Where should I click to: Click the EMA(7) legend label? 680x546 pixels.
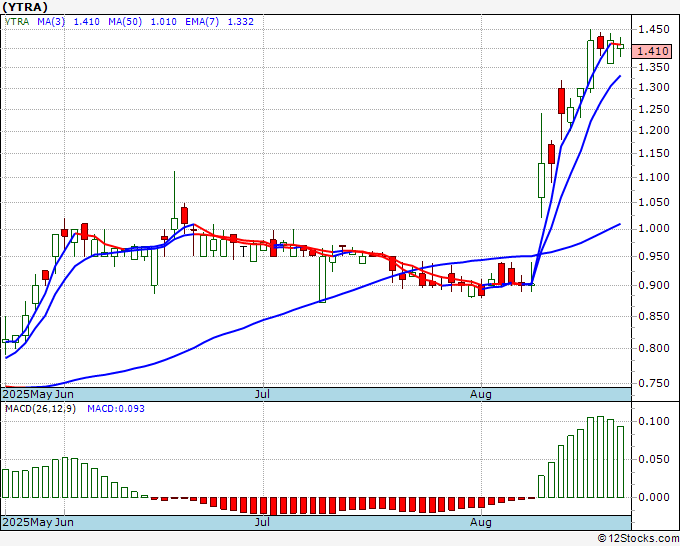[202, 22]
